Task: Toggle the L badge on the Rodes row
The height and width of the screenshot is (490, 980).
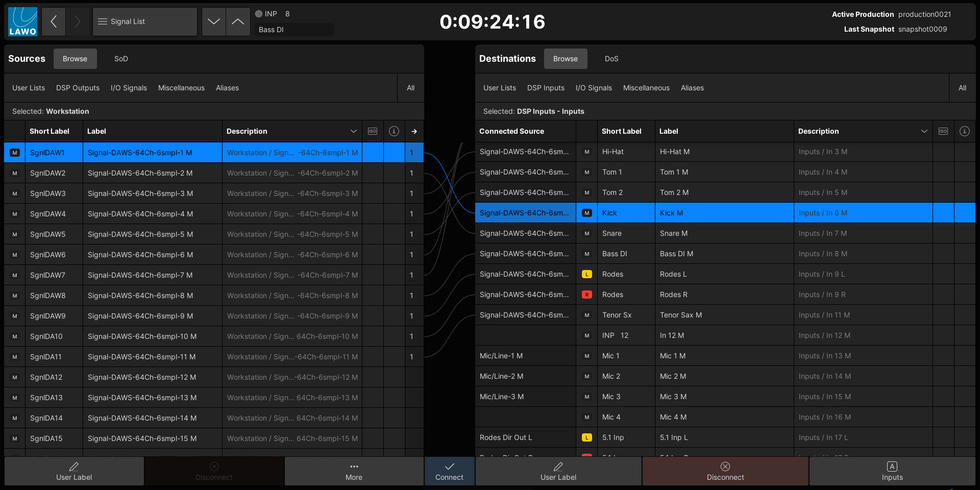Action: click(586, 274)
